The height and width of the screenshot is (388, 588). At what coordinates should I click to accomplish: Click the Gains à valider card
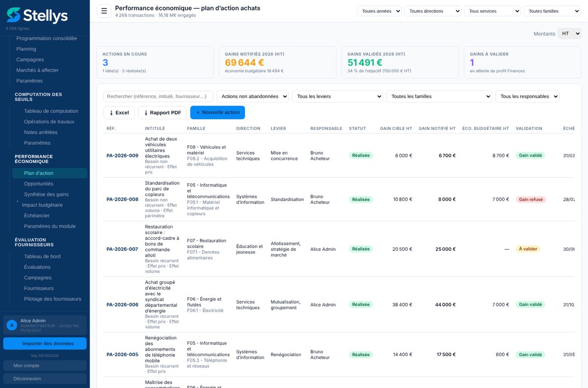(x=522, y=62)
